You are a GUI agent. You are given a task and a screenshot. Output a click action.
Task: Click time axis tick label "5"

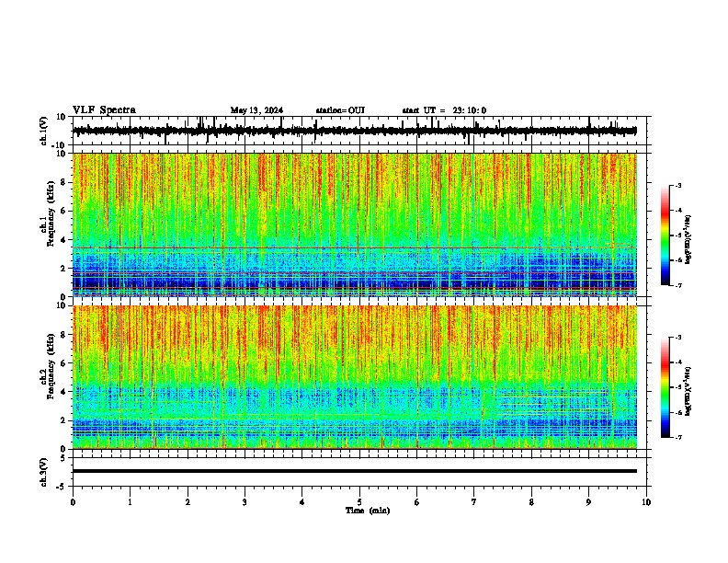click(x=359, y=502)
